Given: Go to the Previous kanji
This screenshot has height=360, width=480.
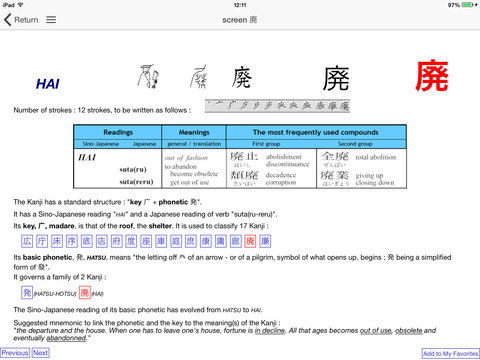Looking at the screenshot, I should pyautogui.click(x=15, y=353).
